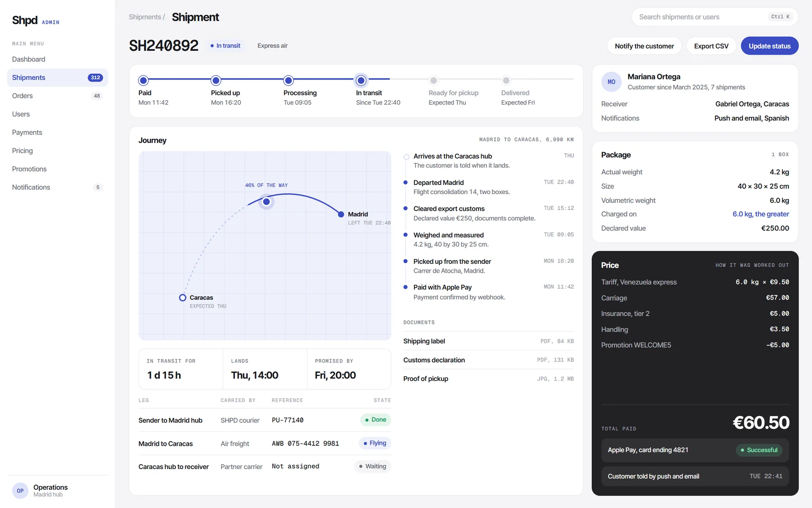
Task: Open the Proof of pickup document
Action: (x=488, y=378)
